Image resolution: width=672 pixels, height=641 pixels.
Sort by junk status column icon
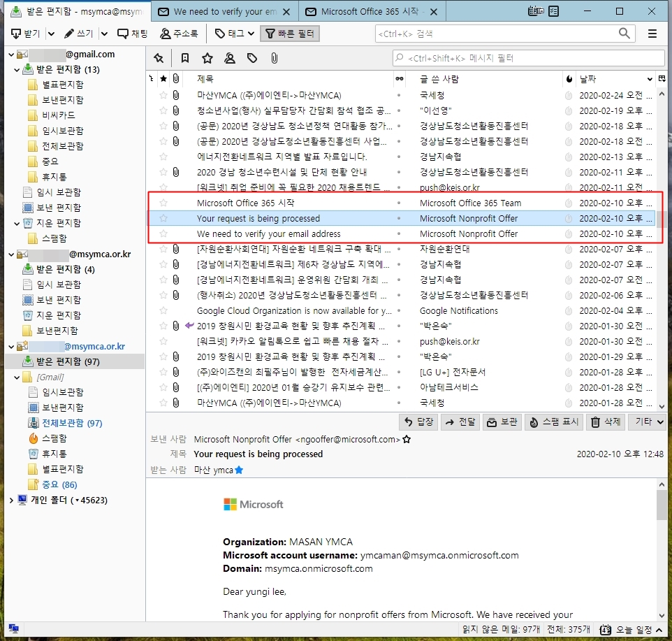tap(569, 78)
